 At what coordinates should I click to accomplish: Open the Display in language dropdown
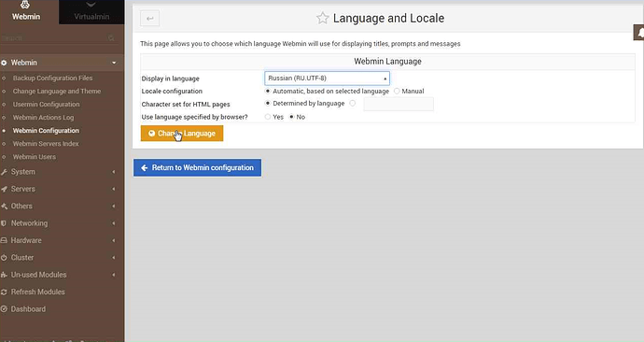pyautogui.click(x=327, y=78)
